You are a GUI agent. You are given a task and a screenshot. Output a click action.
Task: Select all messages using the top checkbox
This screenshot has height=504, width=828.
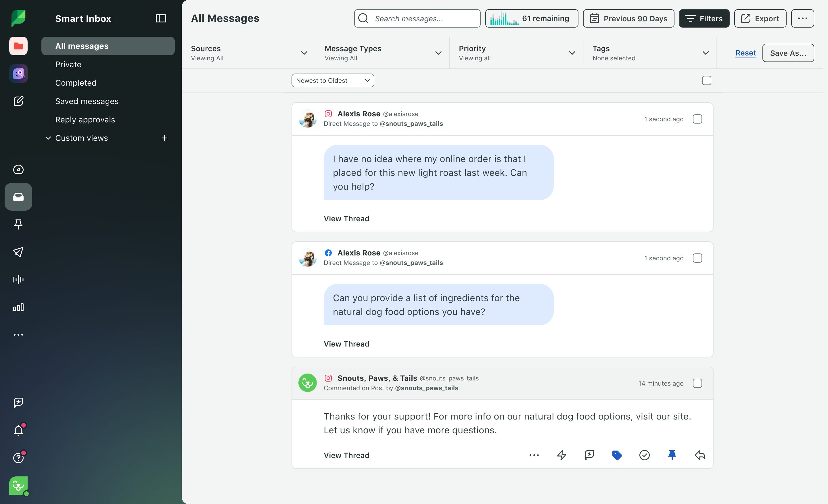tap(707, 80)
